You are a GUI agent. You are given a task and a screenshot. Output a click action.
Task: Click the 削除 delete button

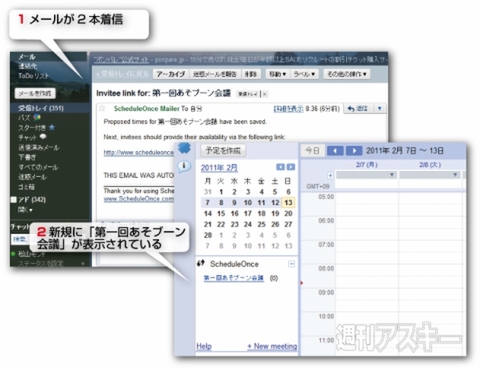(251, 74)
